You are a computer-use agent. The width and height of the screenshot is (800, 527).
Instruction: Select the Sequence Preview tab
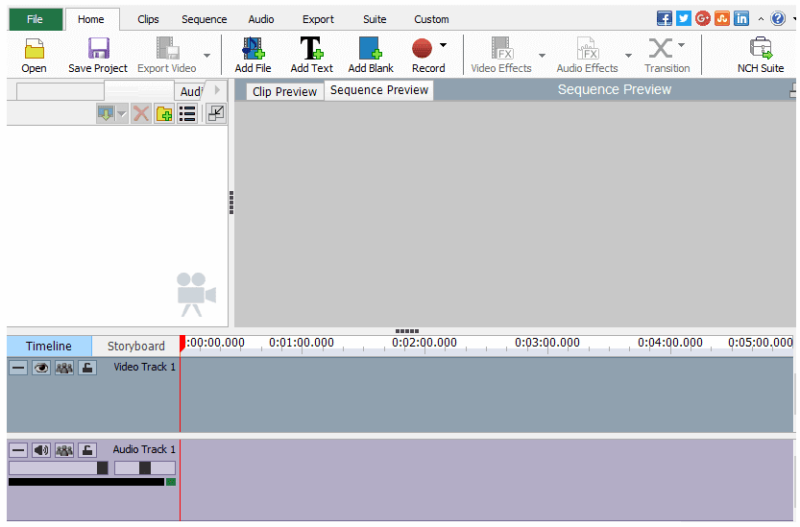tap(379, 90)
